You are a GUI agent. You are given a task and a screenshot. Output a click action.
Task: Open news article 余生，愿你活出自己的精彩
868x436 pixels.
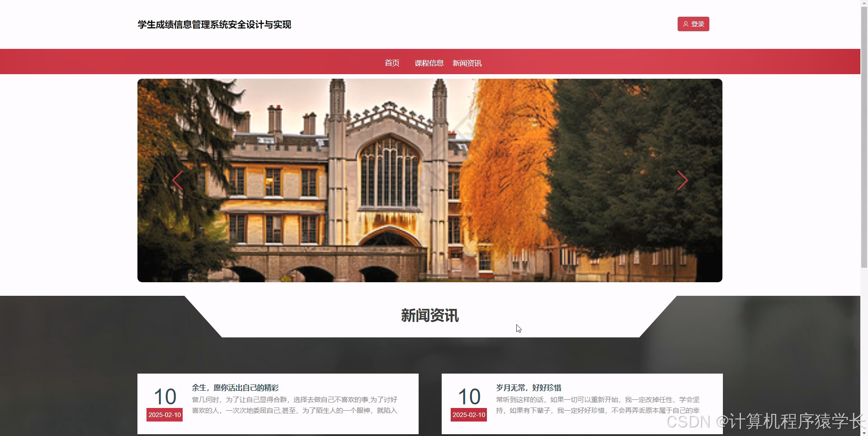coord(235,388)
